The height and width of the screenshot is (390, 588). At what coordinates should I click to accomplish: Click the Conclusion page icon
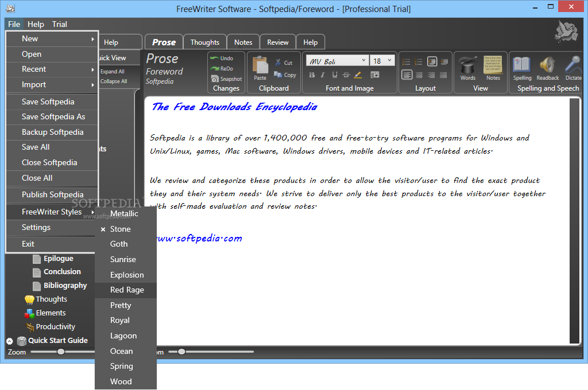pyautogui.click(x=37, y=272)
